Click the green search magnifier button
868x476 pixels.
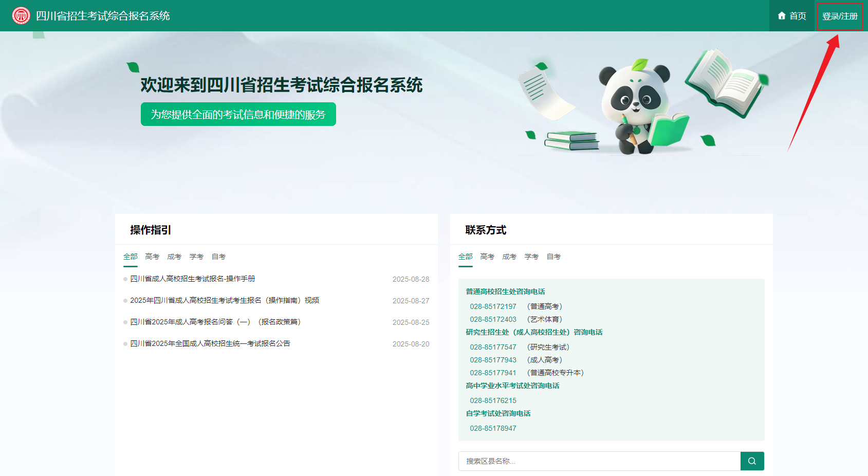tap(752, 461)
